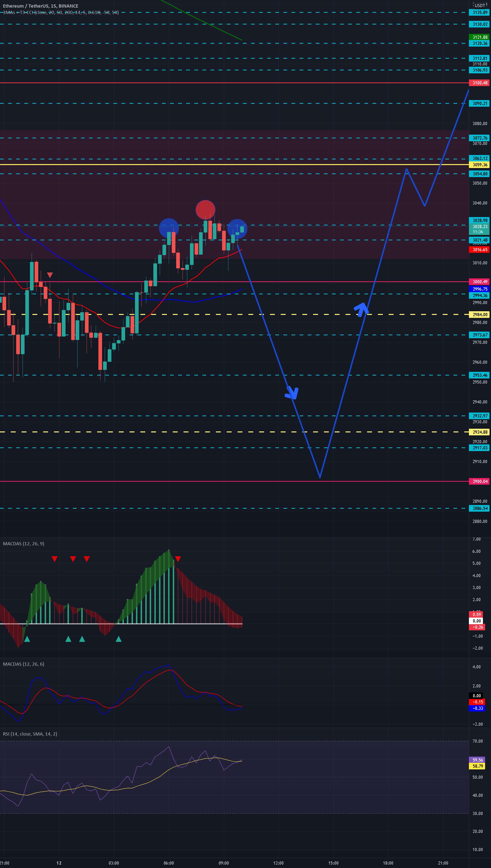Image resolution: width=491 pixels, height=868 pixels.
Task: Click the date 12 label on time axis
Action: pyautogui.click(x=59, y=863)
